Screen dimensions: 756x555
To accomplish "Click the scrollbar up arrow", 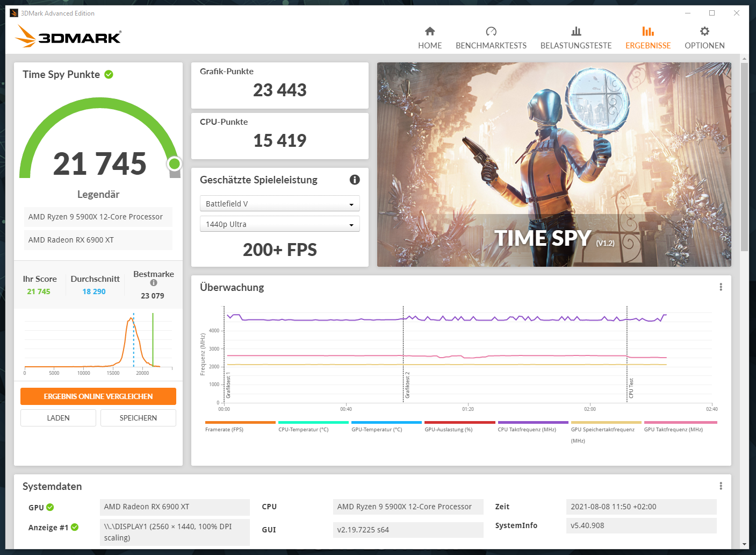I will click(744, 58).
